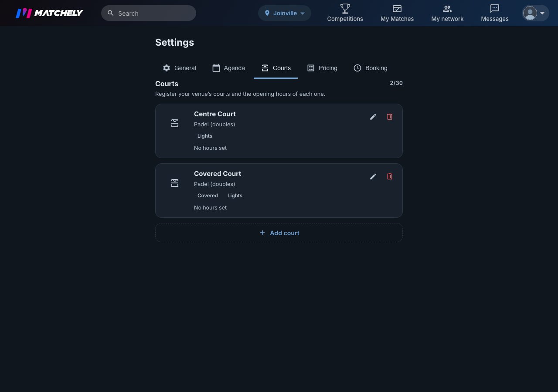Screen dimensions: 558x392
Task: Edit Covered Court with pencil icon
Action: 373,176
